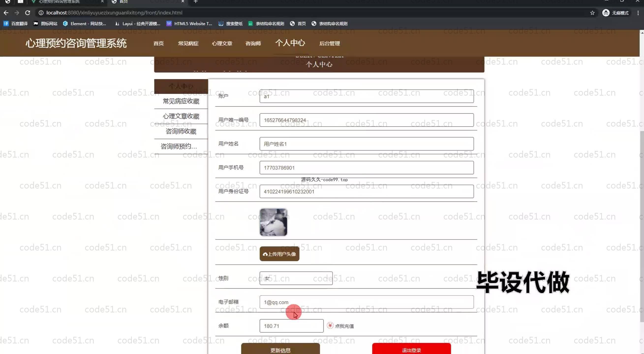The width and height of the screenshot is (644, 354).
Task: Open the Element bookmark
Action: click(x=85, y=24)
